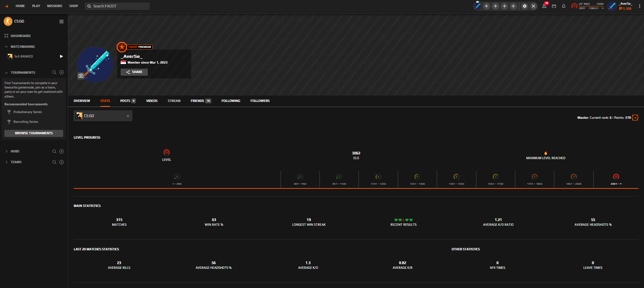Open the Recruiting Series tournament

pyautogui.click(x=26, y=122)
